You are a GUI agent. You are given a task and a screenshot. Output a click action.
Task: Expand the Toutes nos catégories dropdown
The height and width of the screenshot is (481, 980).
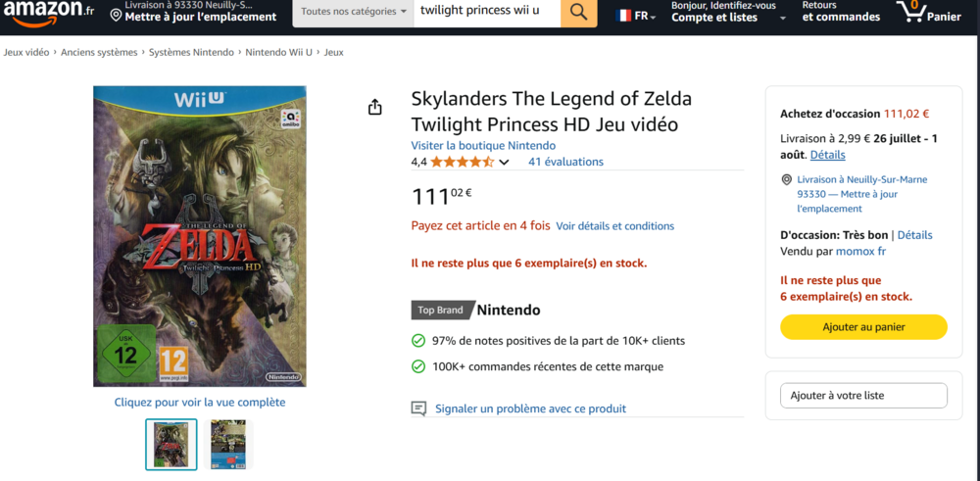click(354, 12)
